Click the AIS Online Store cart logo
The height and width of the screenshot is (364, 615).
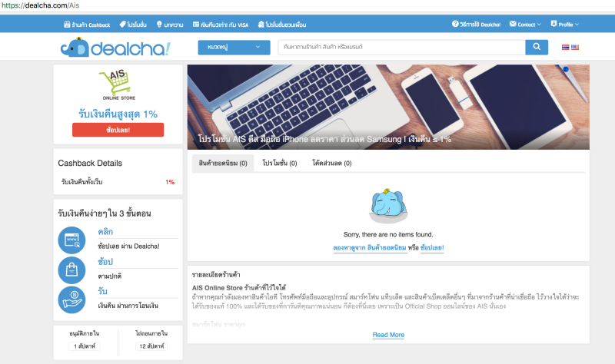click(x=118, y=84)
